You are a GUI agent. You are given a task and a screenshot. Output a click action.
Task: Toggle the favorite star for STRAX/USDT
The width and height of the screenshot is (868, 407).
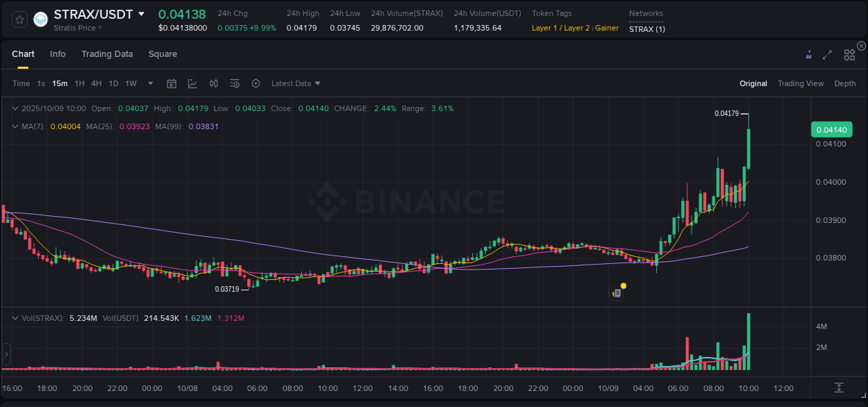[19, 19]
